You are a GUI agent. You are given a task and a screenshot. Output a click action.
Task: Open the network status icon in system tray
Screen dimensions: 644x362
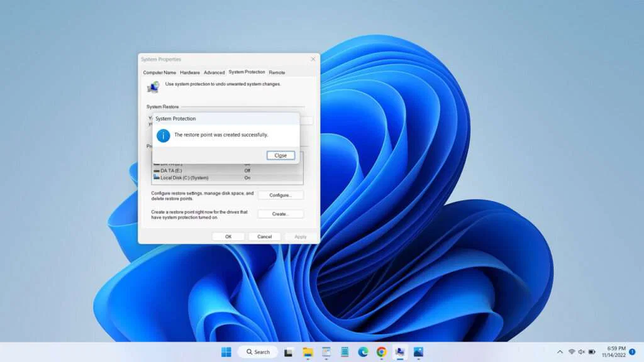(572, 352)
